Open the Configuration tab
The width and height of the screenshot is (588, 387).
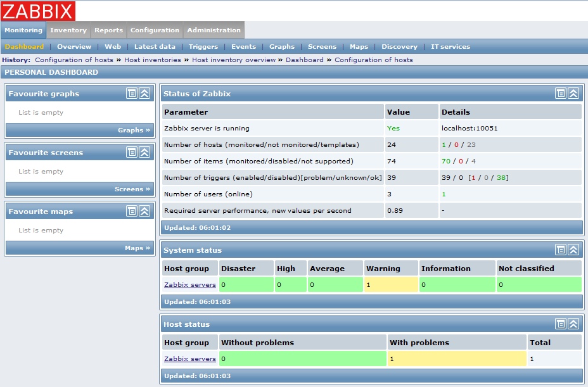tap(155, 30)
